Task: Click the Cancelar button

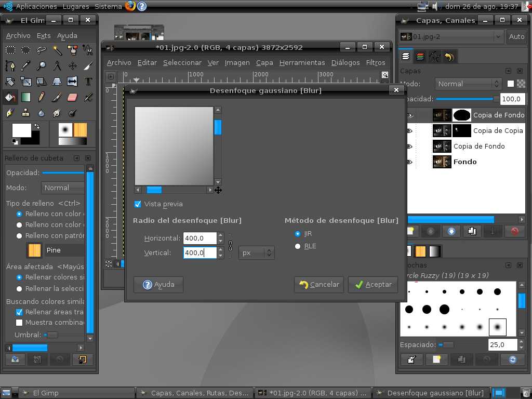Action: pos(319,285)
